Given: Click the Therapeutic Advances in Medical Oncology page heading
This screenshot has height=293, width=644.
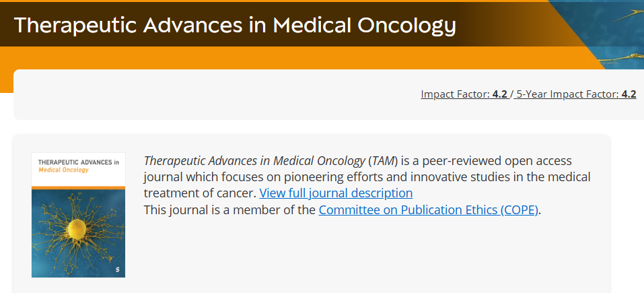Looking at the screenshot, I should 235,25.
